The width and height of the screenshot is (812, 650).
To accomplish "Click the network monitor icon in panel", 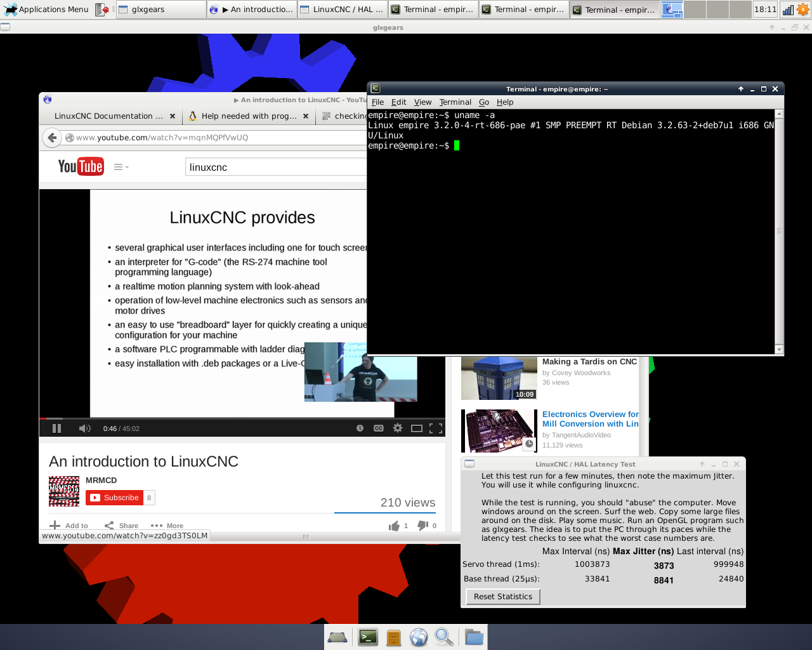I will pos(787,10).
